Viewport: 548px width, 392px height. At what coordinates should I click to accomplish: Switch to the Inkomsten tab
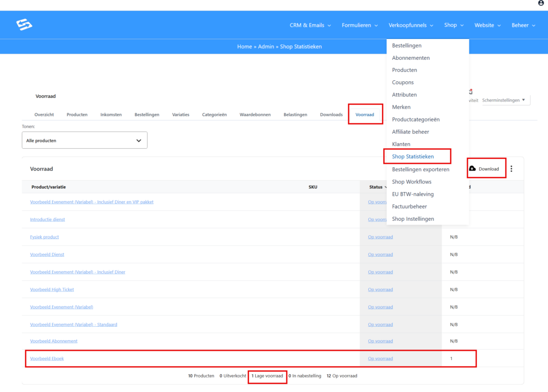111,114
